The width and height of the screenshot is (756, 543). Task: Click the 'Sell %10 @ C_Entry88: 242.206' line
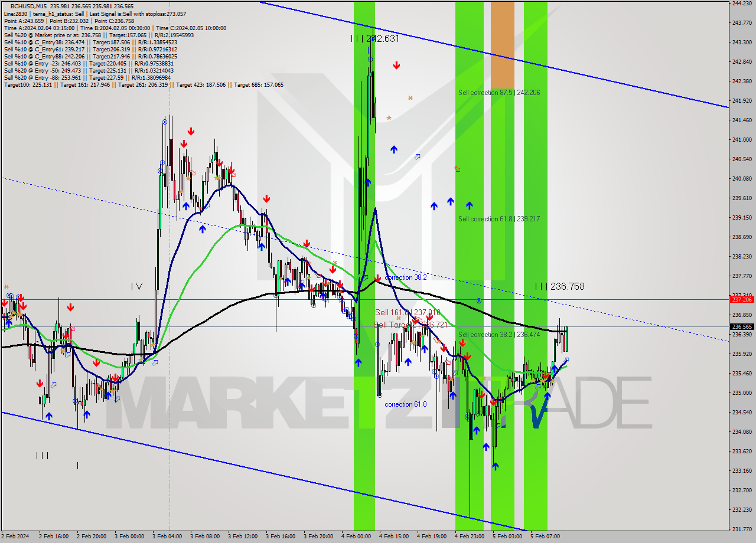(90, 56)
